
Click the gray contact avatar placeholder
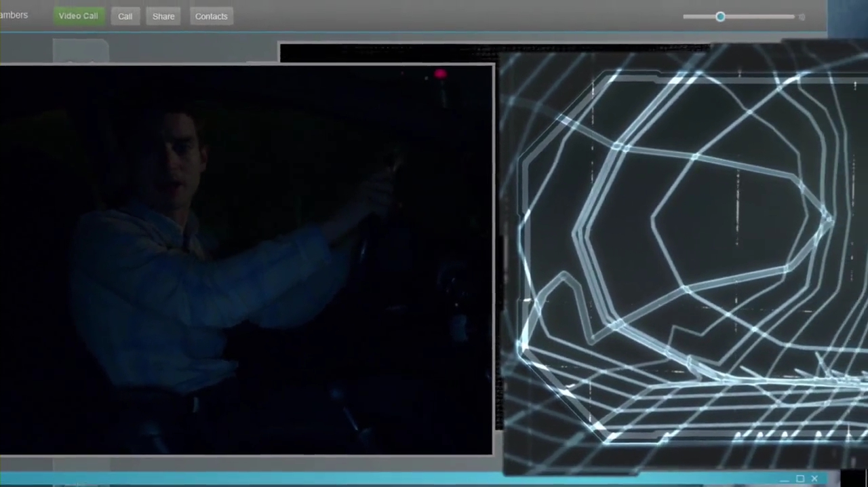click(81, 51)
